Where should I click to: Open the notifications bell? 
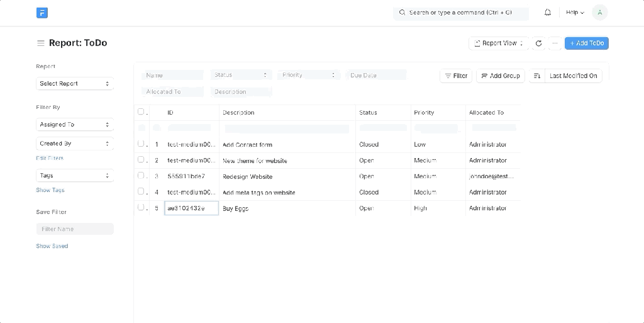[x=548, y=13]
